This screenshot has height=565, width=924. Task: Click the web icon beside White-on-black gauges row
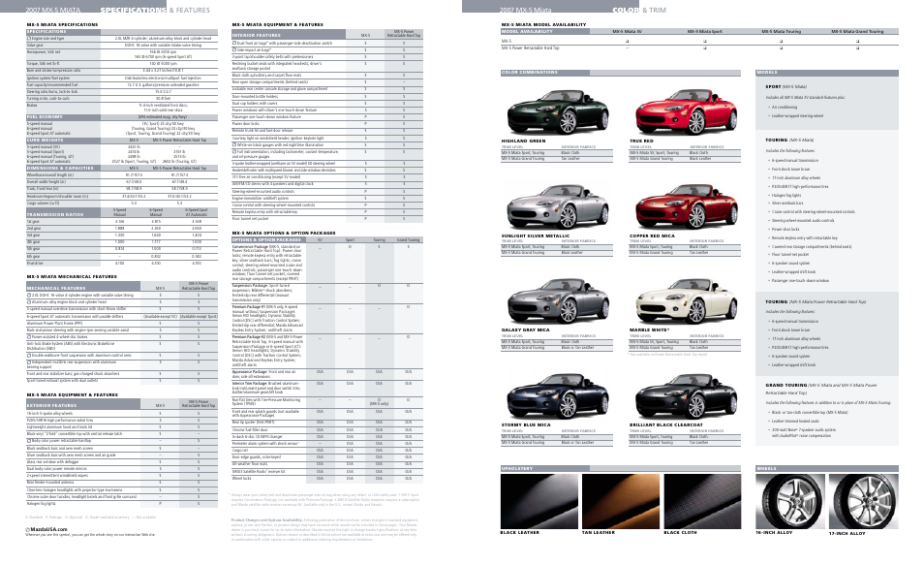click(x=234, y=145)
